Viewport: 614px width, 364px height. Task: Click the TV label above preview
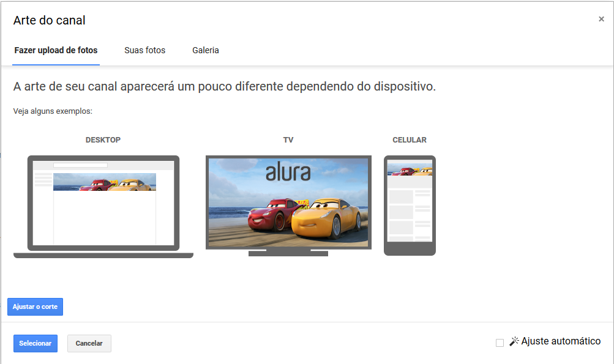pos(288,140)
